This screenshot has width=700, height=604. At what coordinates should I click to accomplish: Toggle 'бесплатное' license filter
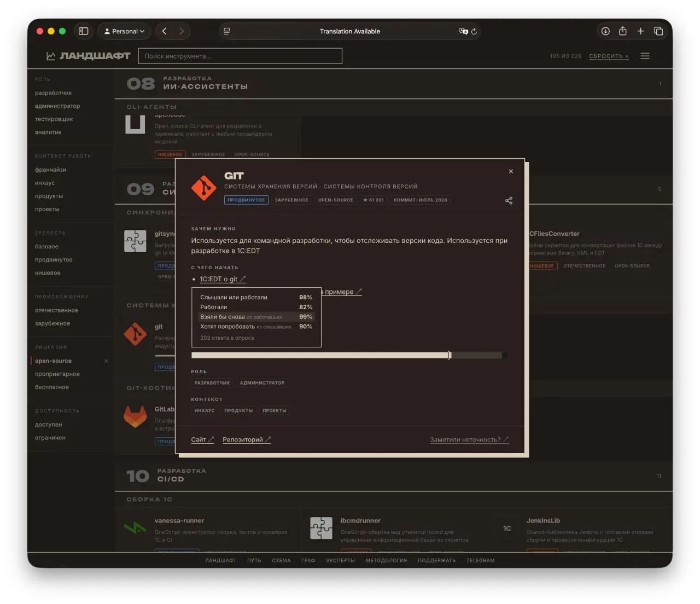click(52, 387)
